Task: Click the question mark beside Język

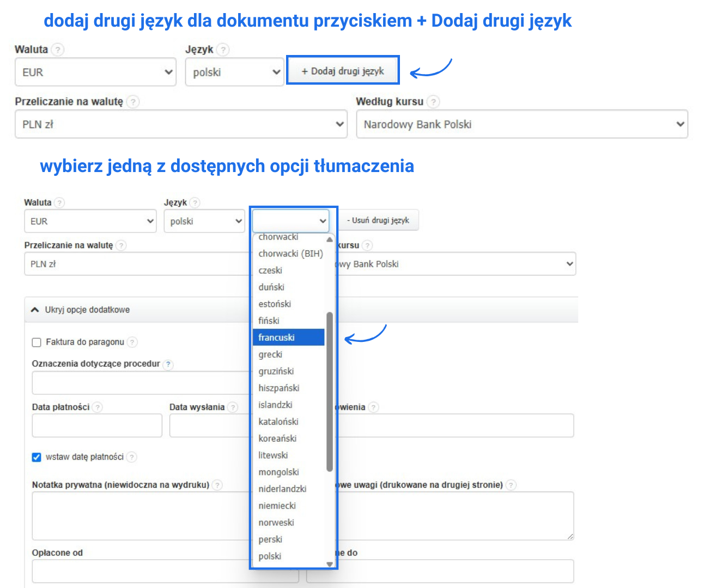Action: pos(222,50)
